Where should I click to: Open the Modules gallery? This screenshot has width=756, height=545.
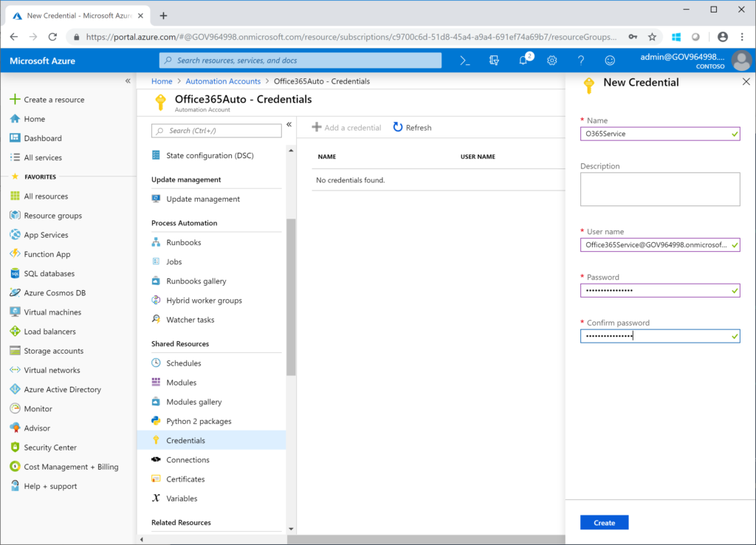(195, 401)
